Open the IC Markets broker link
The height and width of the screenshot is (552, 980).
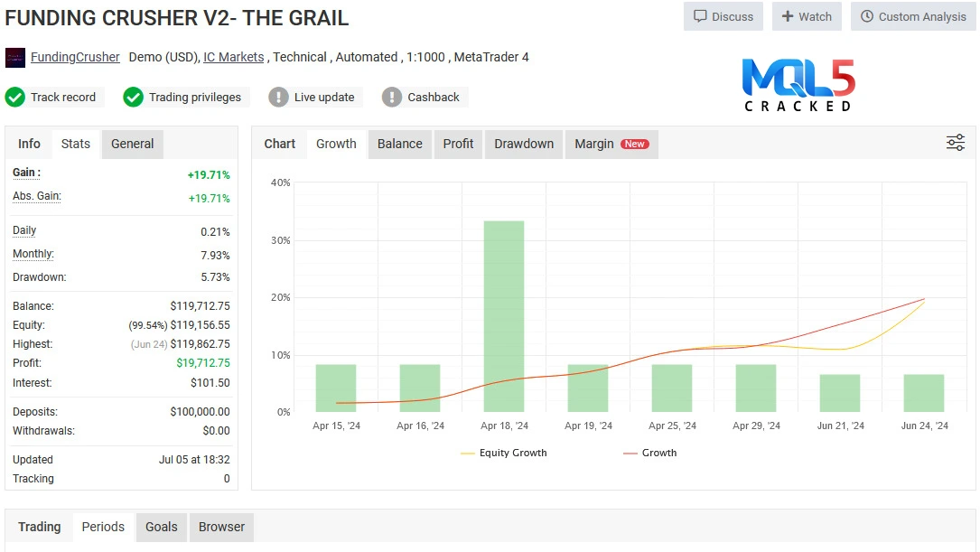coord(234,57)
